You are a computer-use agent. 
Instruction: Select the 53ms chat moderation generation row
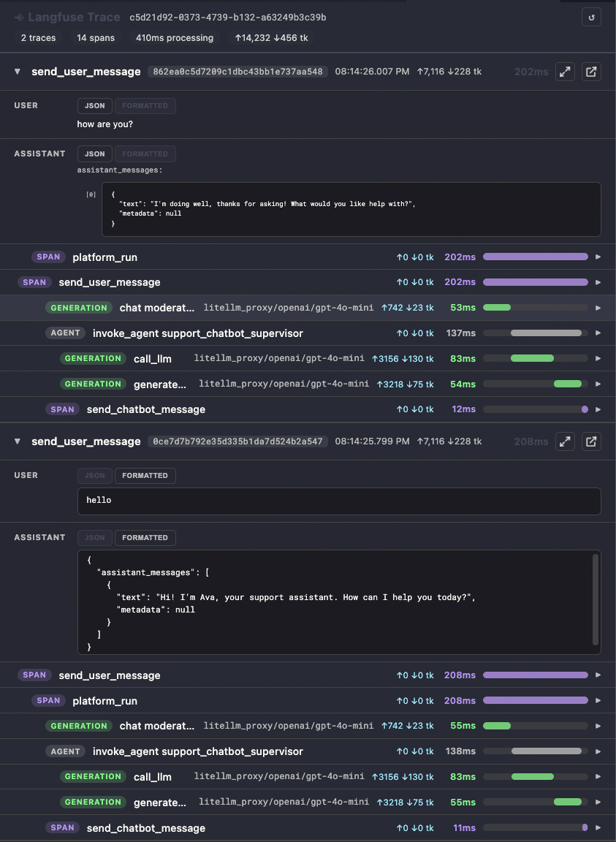[x=308, y=308]
